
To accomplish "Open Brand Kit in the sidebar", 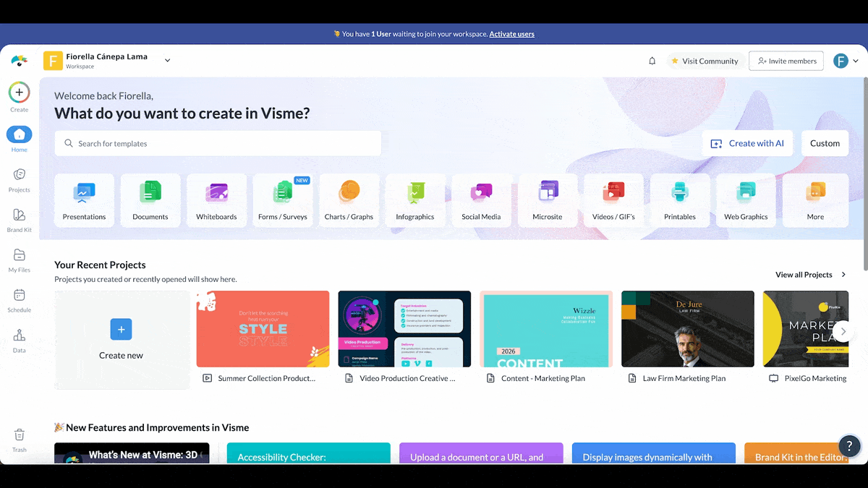I will [20, 220].
